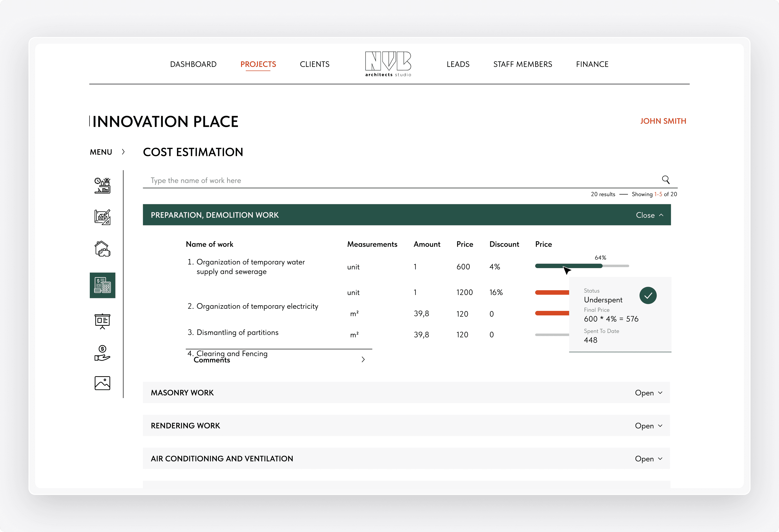
Task: Click the price value 600
Action: click(x=463, y=266)
